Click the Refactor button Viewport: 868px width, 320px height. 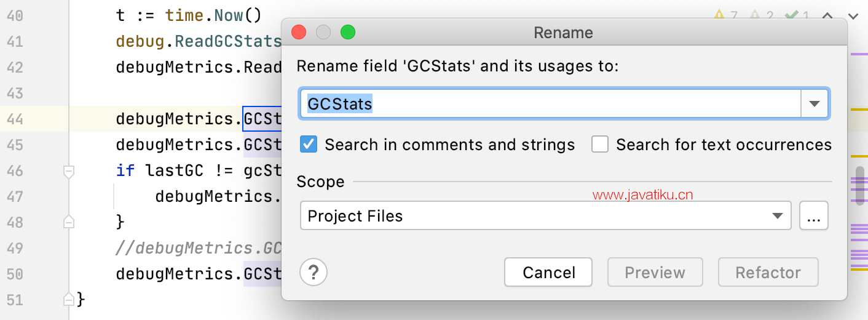768,272
